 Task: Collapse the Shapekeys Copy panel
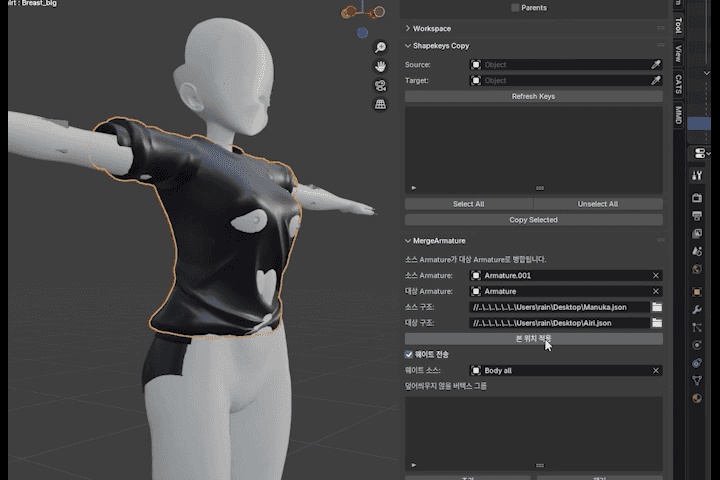click(x=408, y=46)
